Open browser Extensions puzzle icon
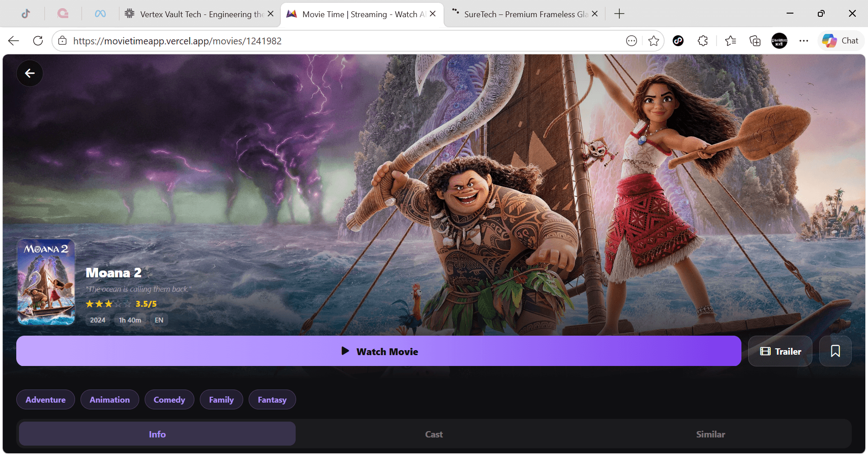The height and width of the screenshot is (456, 868). [703, 41]
